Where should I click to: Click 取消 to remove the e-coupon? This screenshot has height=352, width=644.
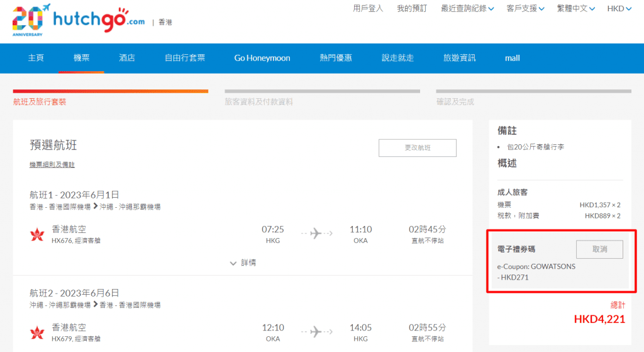click(599, 249)
